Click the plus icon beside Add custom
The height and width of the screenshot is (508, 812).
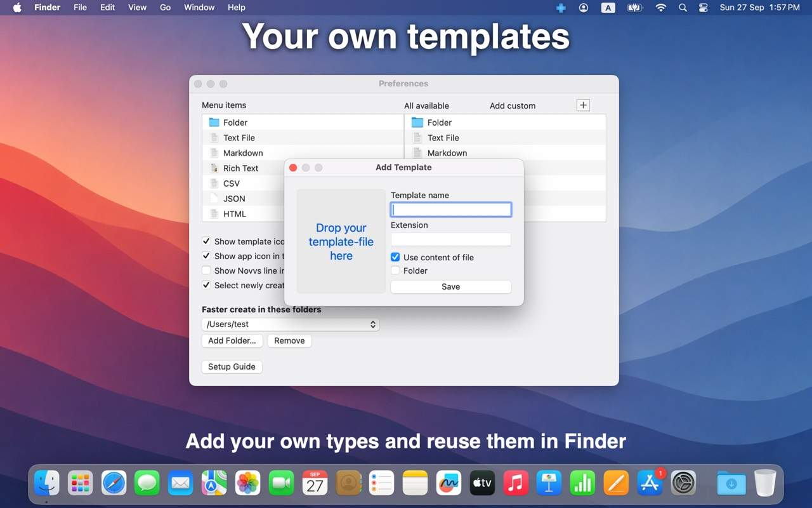[583, 105]
